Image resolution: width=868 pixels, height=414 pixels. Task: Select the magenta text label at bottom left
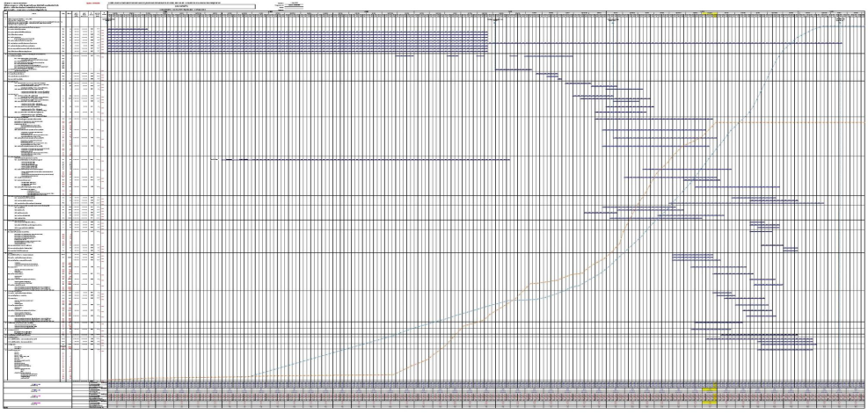pos(37,403)
